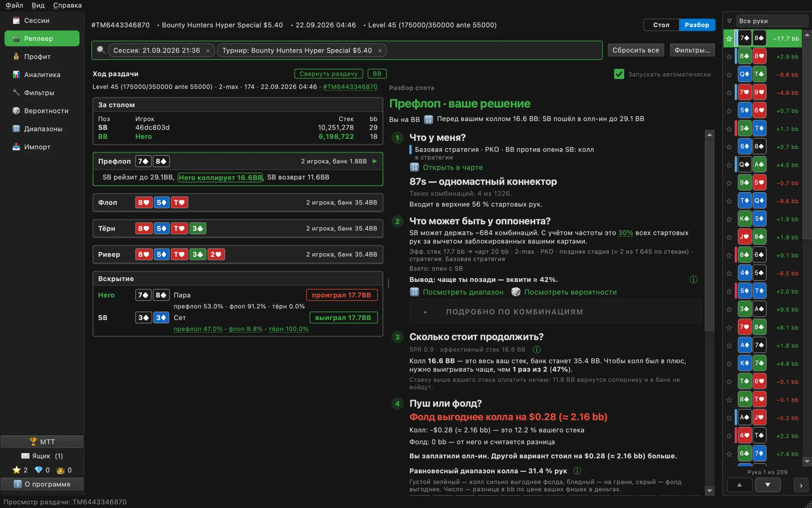Open the Профит section
This screenshot has width=812, height=508.
[42, 56]
